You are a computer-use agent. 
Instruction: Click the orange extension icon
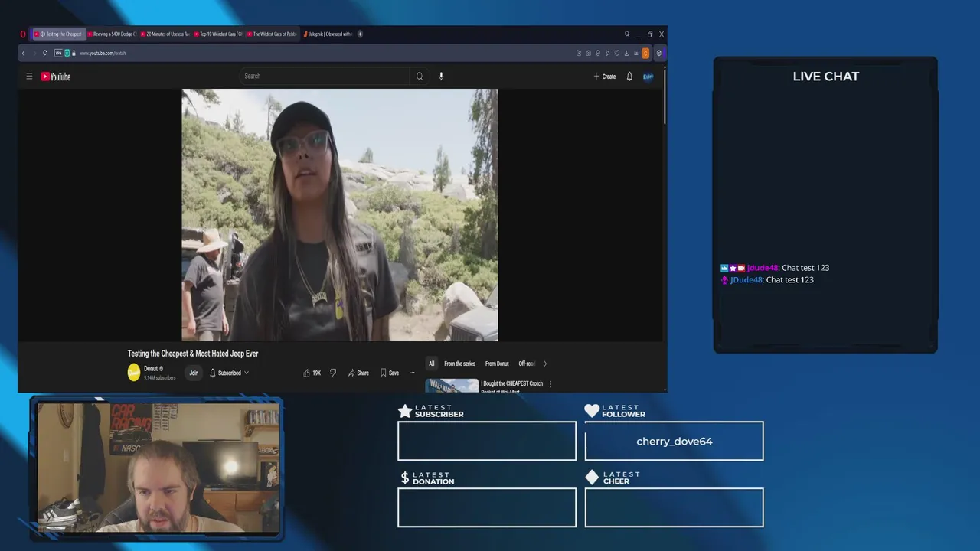tap(645, 53)
